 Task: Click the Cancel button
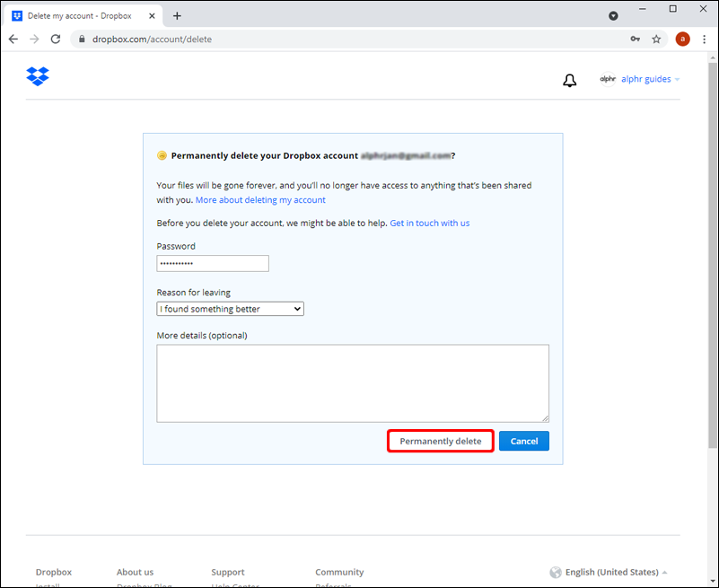click(x=523, y=441)
